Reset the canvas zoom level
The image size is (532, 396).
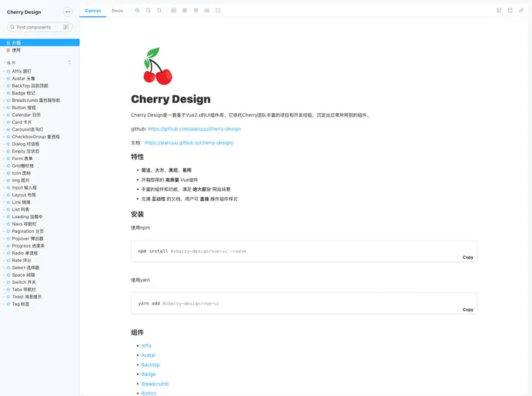click(x=159, y=11)
